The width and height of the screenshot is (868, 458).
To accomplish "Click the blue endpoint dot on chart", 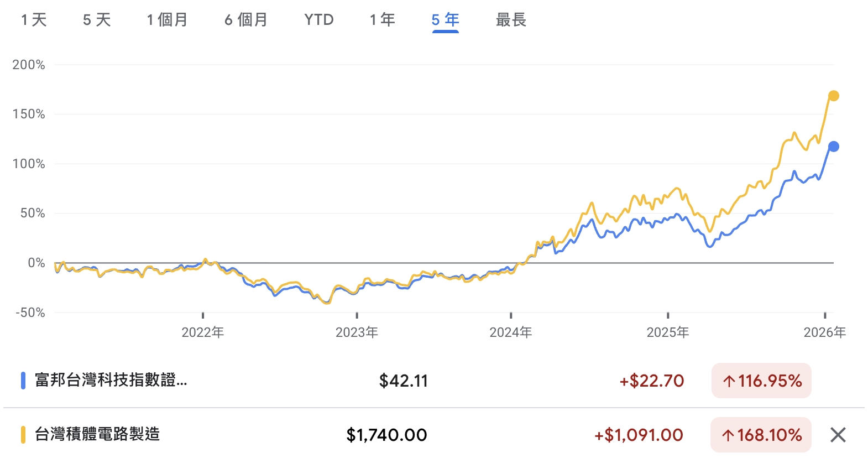I will point(833,147).
